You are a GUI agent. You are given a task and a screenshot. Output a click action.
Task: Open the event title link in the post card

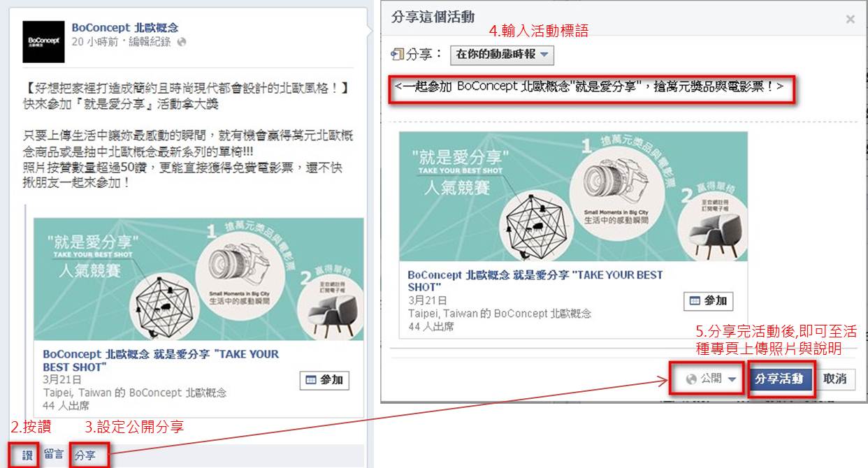pos(161,360)
